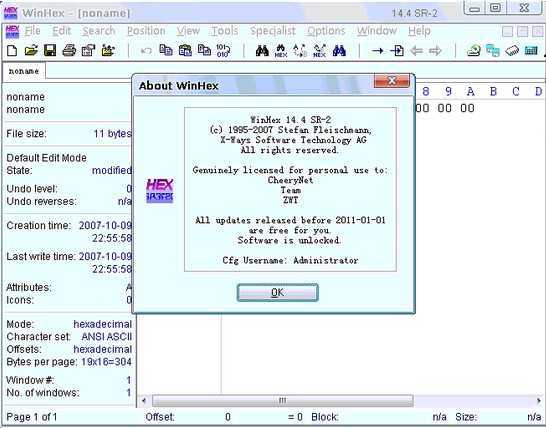Click the Find Text binoculars icon
The height and width of the screenshot is (428, 546).
(x=262, y=51)
